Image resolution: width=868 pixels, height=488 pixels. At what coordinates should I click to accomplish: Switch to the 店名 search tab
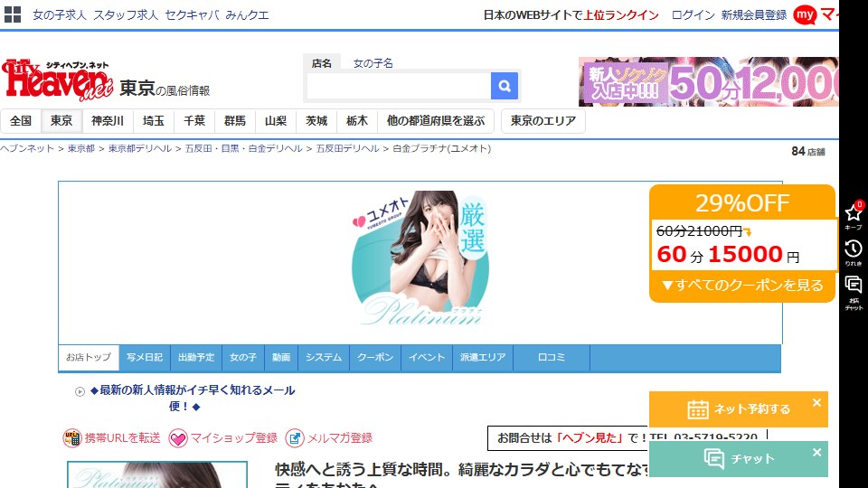(321, 63)
